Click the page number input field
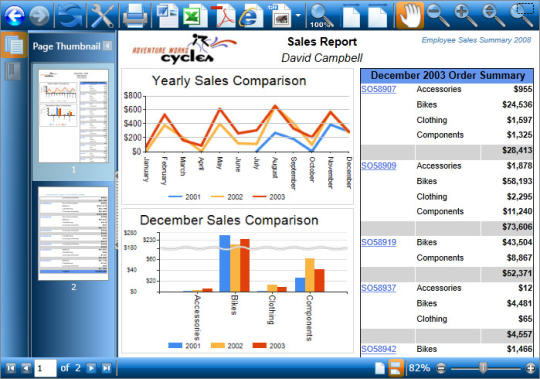The width and height of the screenshot is (540, 379). pyautogui.click(x=45, y=368)
